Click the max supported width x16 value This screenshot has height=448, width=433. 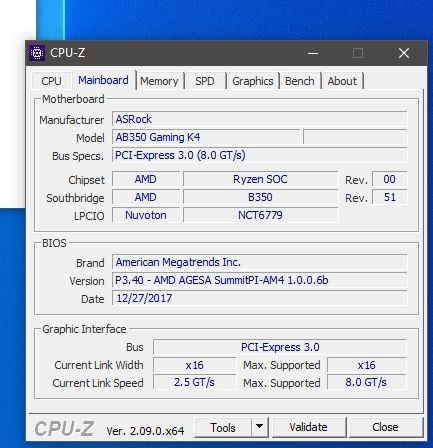(367, 365)
